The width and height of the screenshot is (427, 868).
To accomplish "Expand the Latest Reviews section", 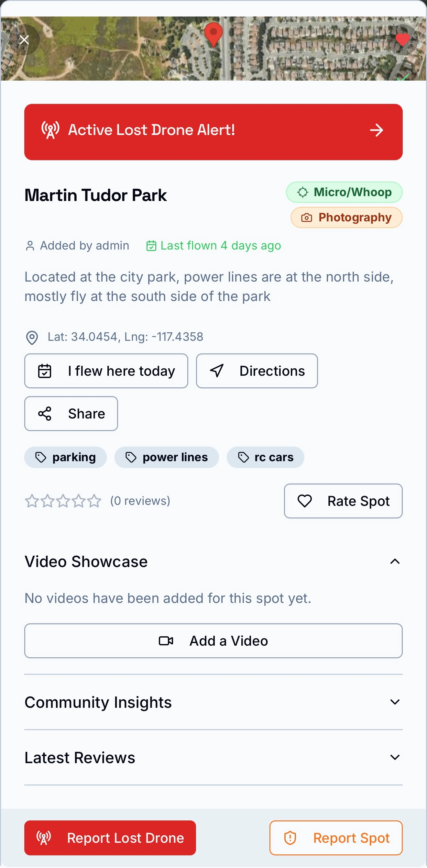I will click(x=395, y=758).
